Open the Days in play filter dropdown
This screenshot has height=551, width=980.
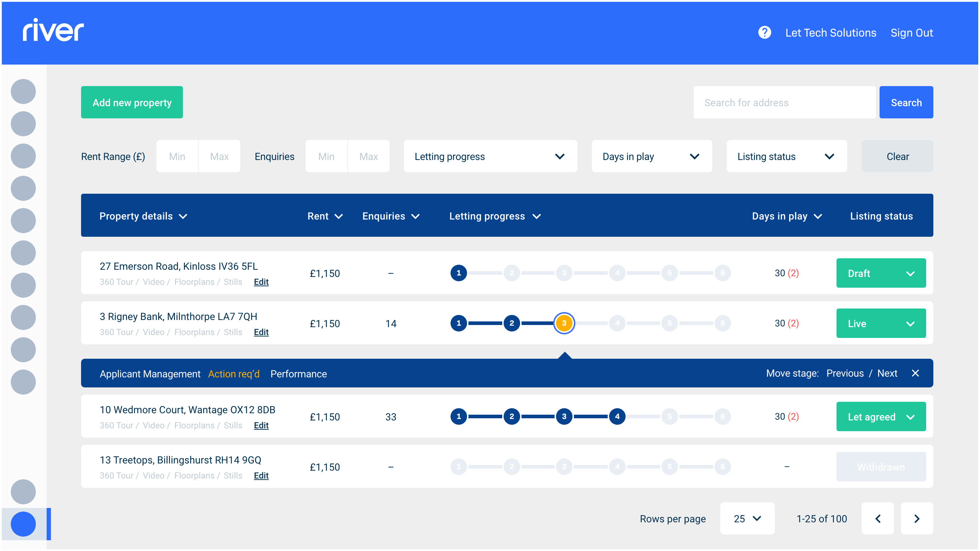[x=651, y=156]
